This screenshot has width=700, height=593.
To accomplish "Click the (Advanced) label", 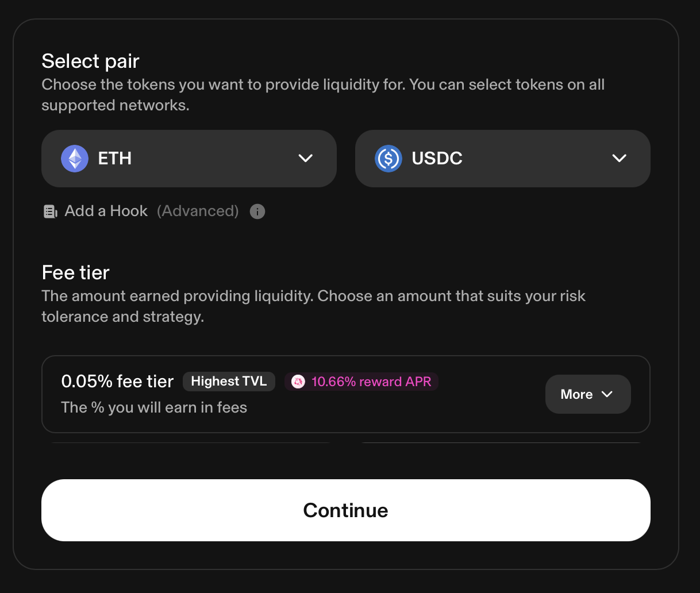I will [198, 211].
